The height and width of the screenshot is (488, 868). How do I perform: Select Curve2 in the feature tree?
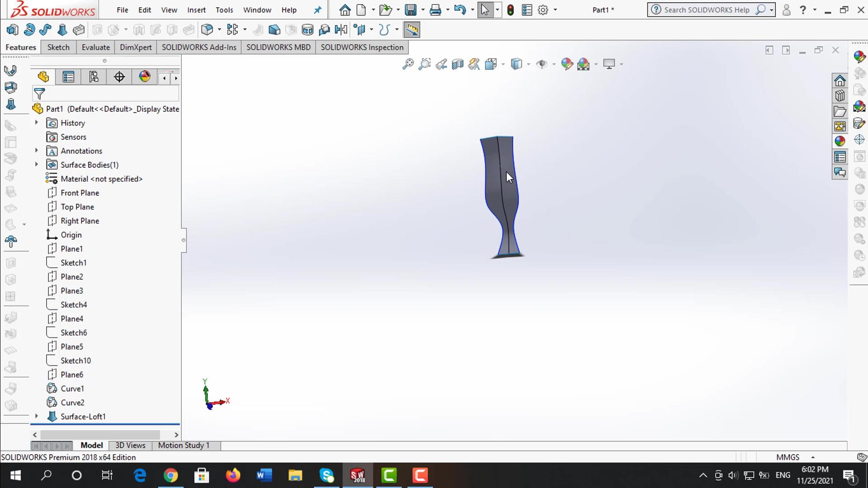pos(72,403)
